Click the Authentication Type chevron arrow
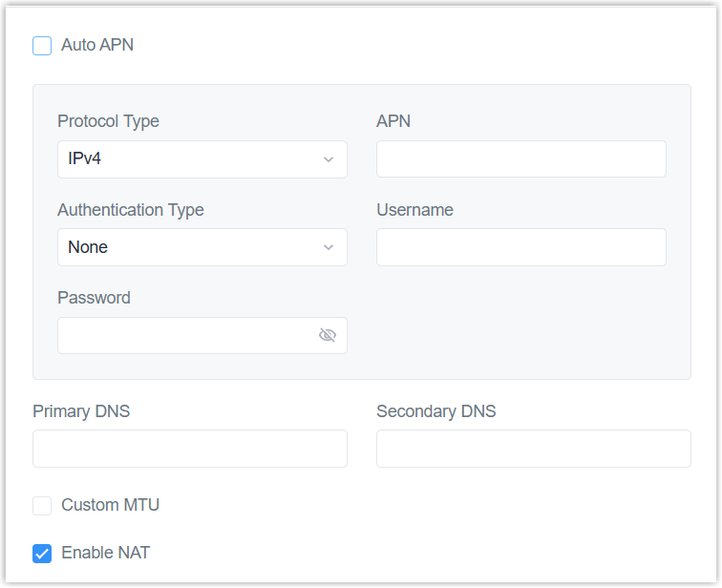The height and width of the screenshot is (588, 722). pyautogui.click(x=329, y=247)
